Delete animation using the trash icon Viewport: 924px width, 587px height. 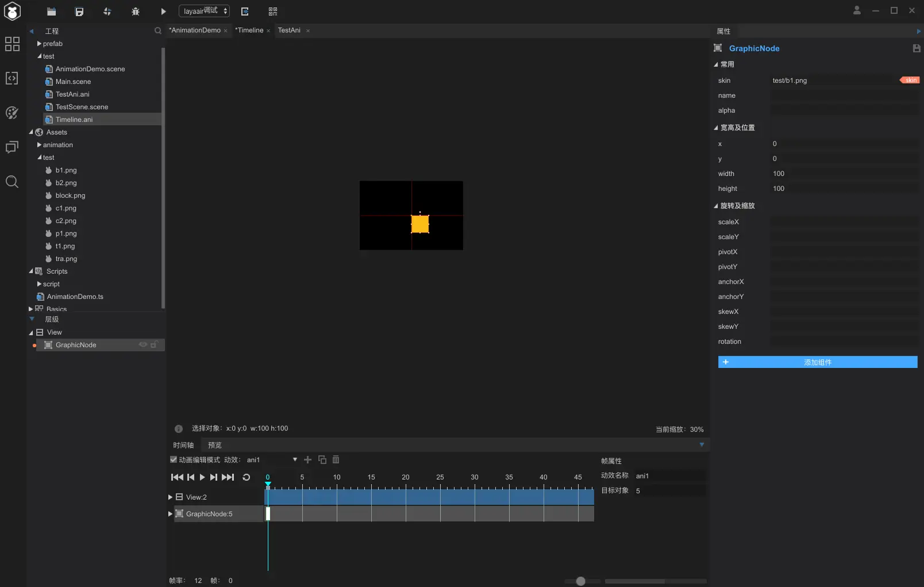[336, 460]
